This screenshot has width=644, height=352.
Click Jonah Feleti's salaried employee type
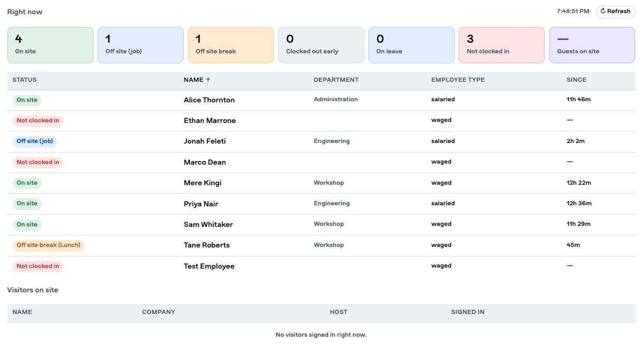pyautogui.click(x=443, y=141)
